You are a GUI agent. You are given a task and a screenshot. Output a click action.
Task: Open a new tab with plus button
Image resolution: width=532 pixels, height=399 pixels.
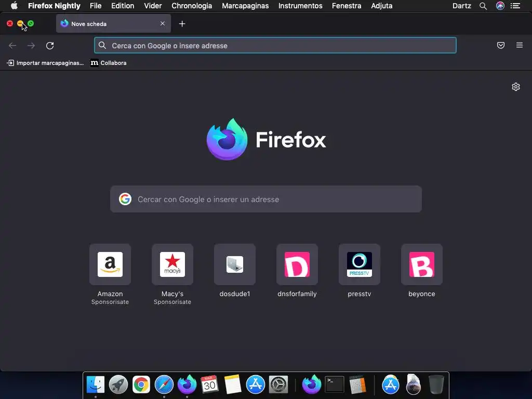click(182, 24)
